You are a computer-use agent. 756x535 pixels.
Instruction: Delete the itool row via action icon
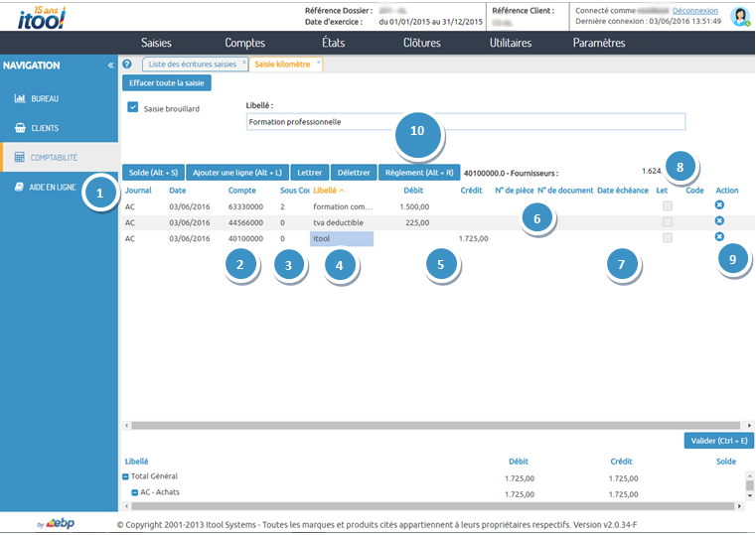[719, 237]
